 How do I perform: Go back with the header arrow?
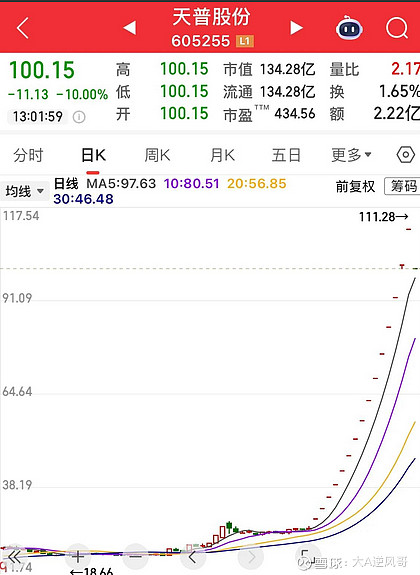point(23,28)
